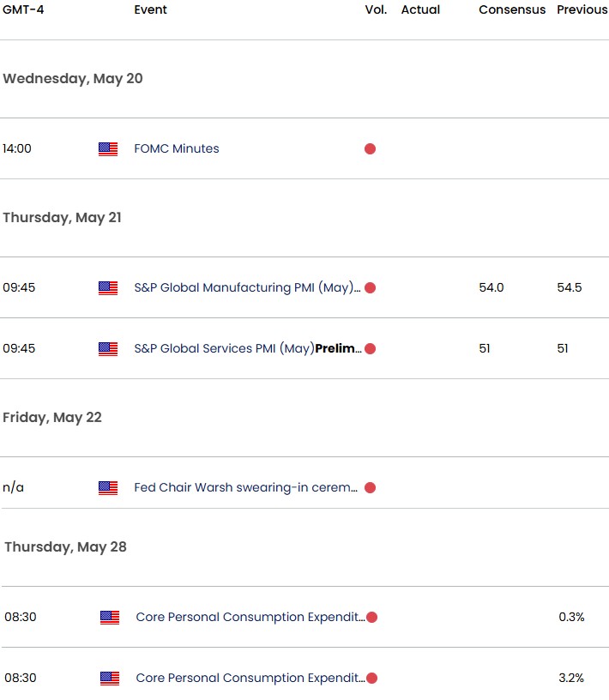Click the Vol. column header
This screenshot has height=700, width=609.
[x=376, y=9]
